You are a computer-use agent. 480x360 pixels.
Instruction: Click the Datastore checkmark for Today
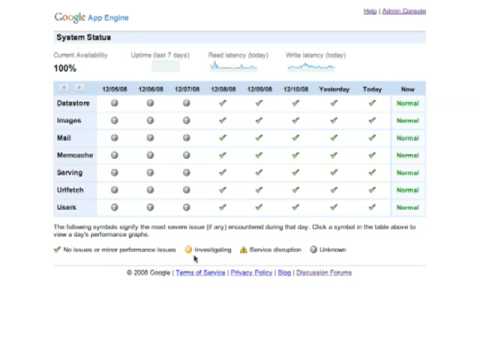pyautogui.click(x=372, y=103)
